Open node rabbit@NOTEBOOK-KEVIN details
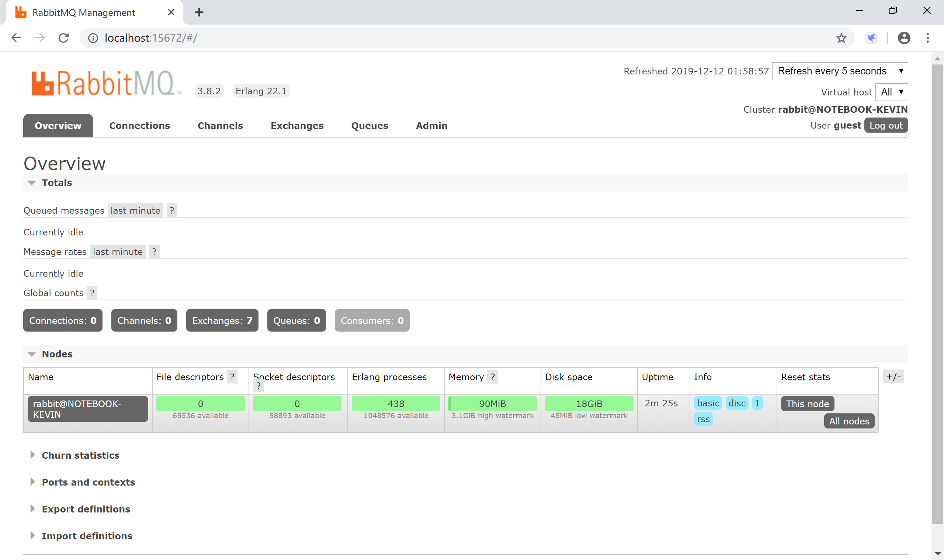This screenshot has width=944, height=560. tap(88, 409)
